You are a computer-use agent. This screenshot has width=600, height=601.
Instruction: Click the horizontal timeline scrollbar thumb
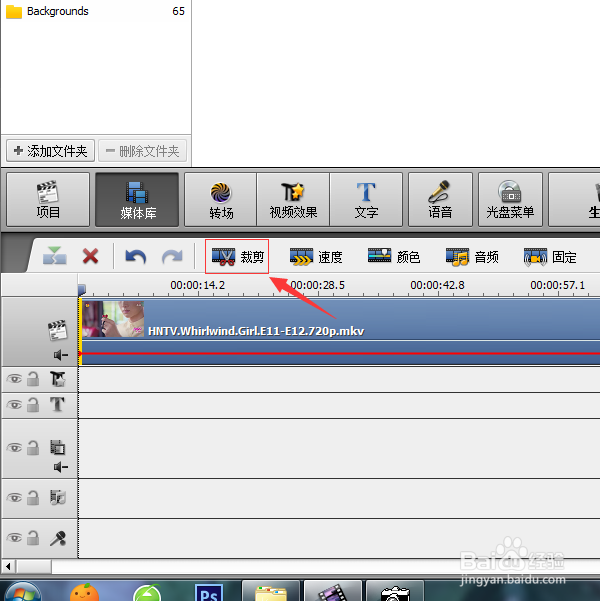(x=34, y=566)
